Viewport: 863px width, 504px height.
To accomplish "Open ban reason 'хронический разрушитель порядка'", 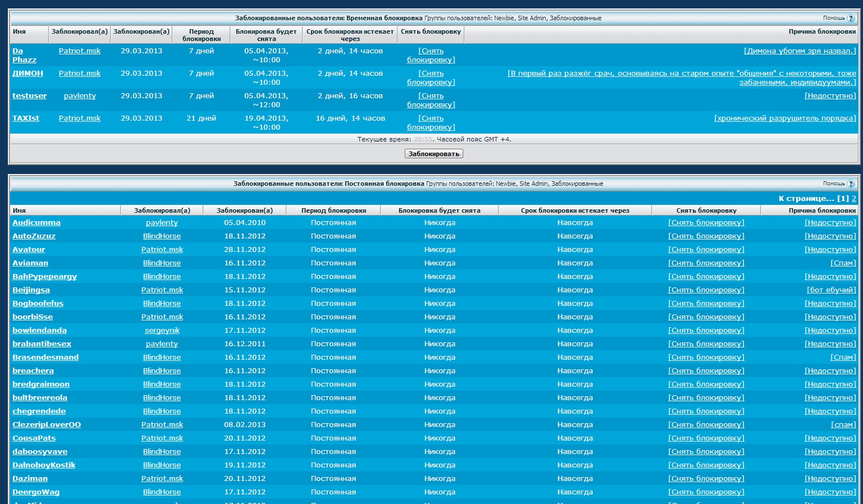I will pyautogui.click(x=784, y=118).
